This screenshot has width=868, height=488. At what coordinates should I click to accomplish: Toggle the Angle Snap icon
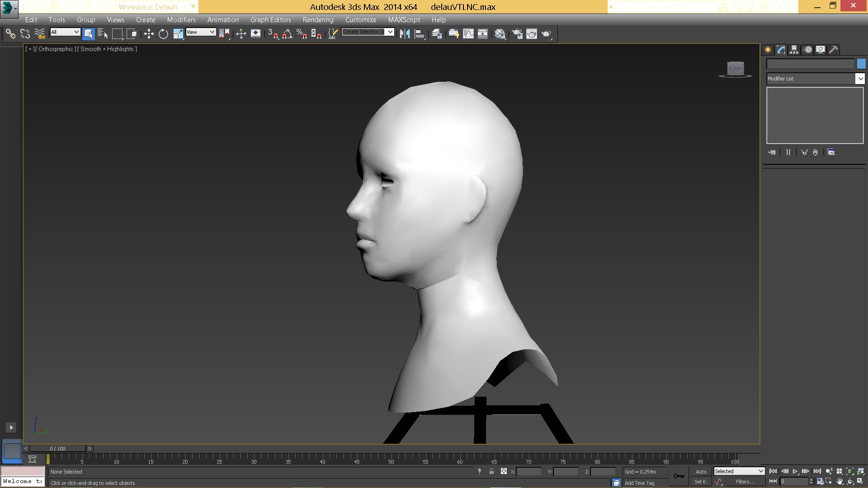pyautogui.click(x=288, y=34)
